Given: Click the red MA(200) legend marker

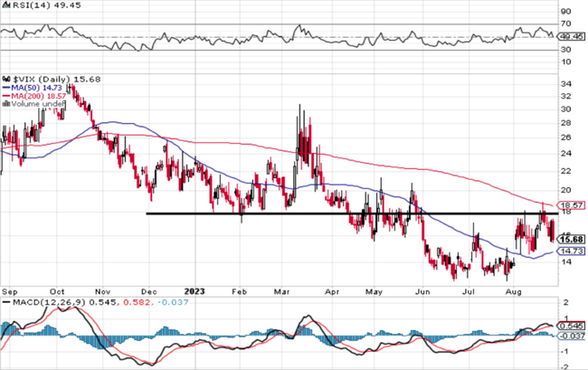Looking at the screenshot, I should 5,96.
